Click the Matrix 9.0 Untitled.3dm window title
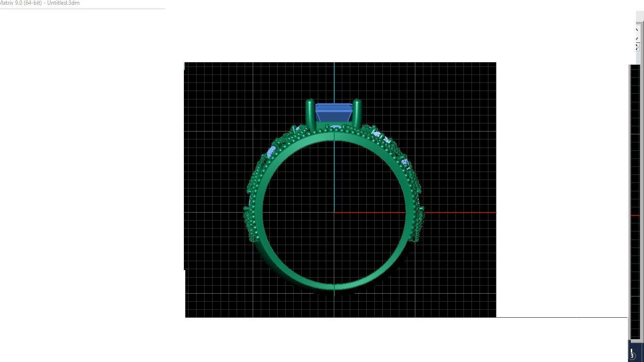Viewport: 644px width, 362px height. tap(40, 3)
